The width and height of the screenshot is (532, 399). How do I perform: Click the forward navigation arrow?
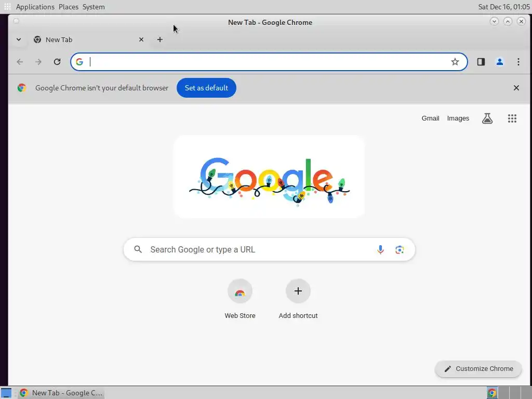click(x=38, y=62)
